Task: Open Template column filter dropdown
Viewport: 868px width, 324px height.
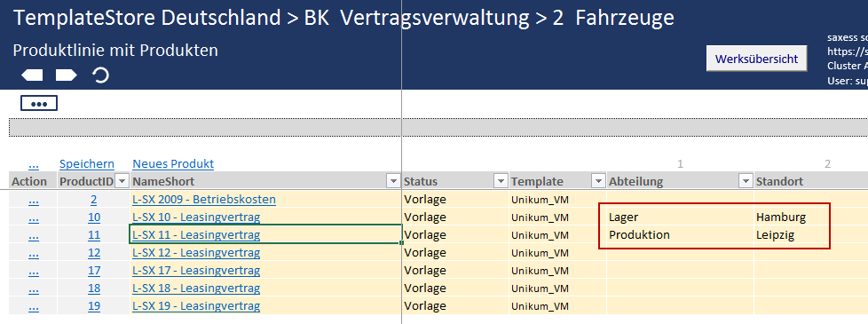Action: (598, 181)
